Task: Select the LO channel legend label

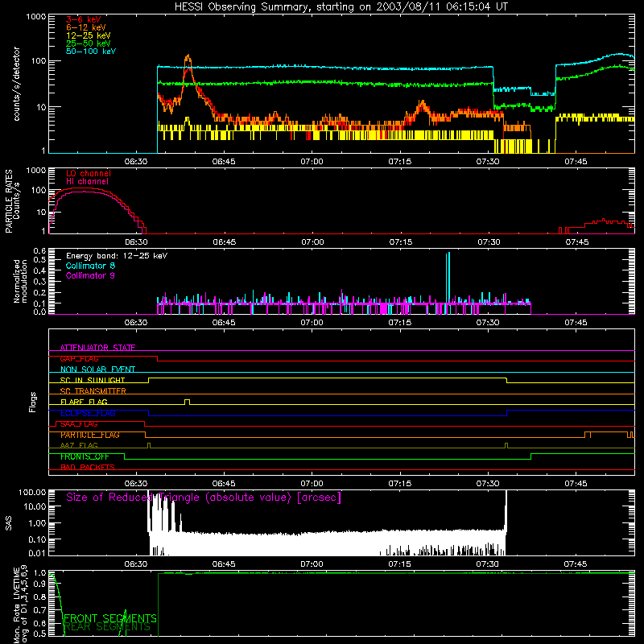Action: [x=89, y=173]
